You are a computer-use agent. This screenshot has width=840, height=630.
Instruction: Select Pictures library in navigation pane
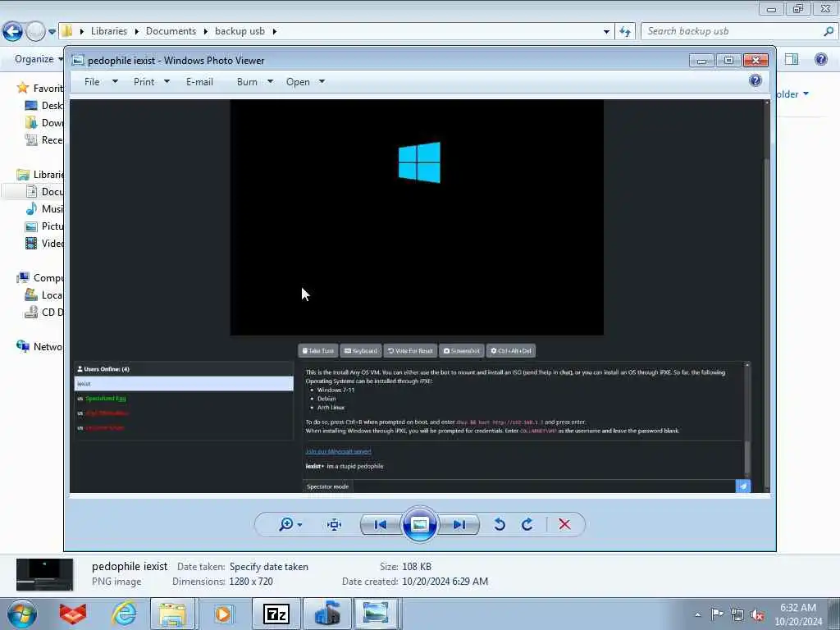pos(44,226)
